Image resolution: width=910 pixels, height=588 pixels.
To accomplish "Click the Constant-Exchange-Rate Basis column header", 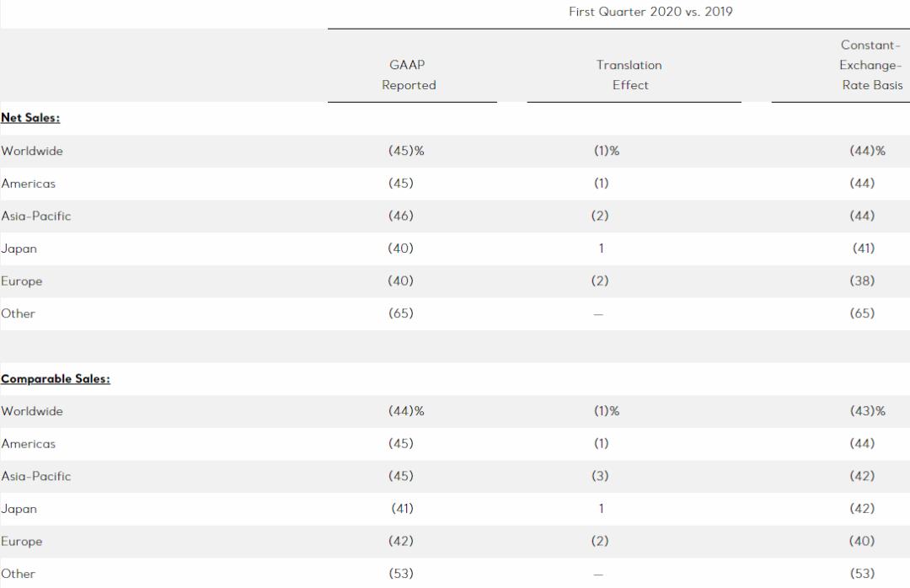I will tap(871, 65).
